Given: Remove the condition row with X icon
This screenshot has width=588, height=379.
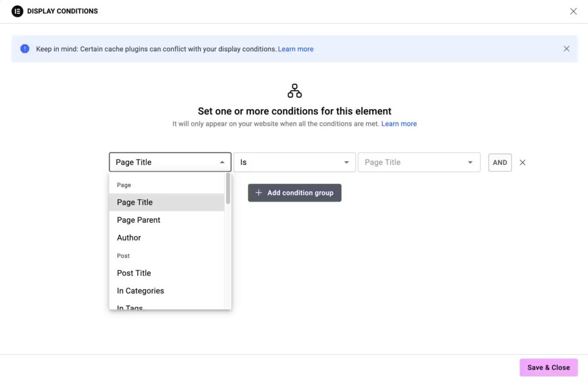Looking at the screenshot, I should pyautogui.click(x=523, y=163).
